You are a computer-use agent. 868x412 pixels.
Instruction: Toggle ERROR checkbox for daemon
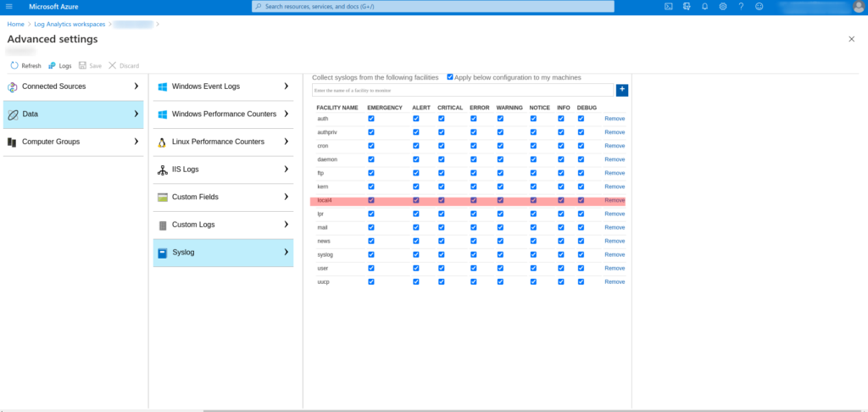(x=473, y=159)
